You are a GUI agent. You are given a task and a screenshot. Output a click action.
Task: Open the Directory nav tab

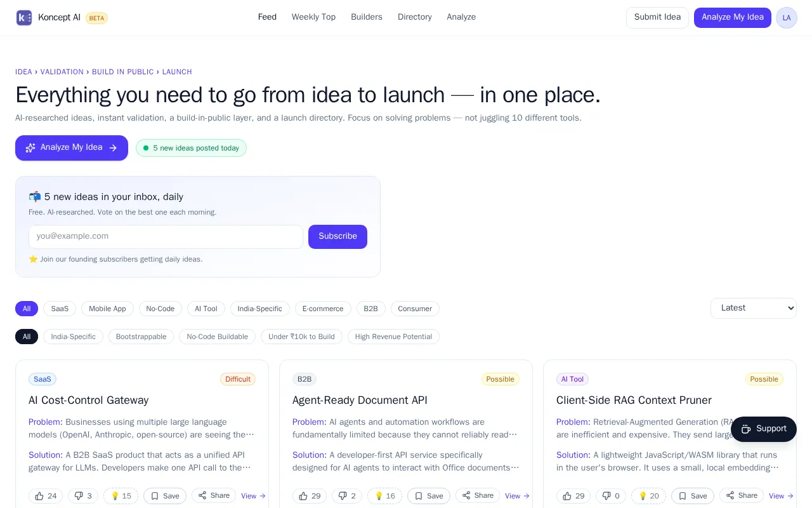415,17
